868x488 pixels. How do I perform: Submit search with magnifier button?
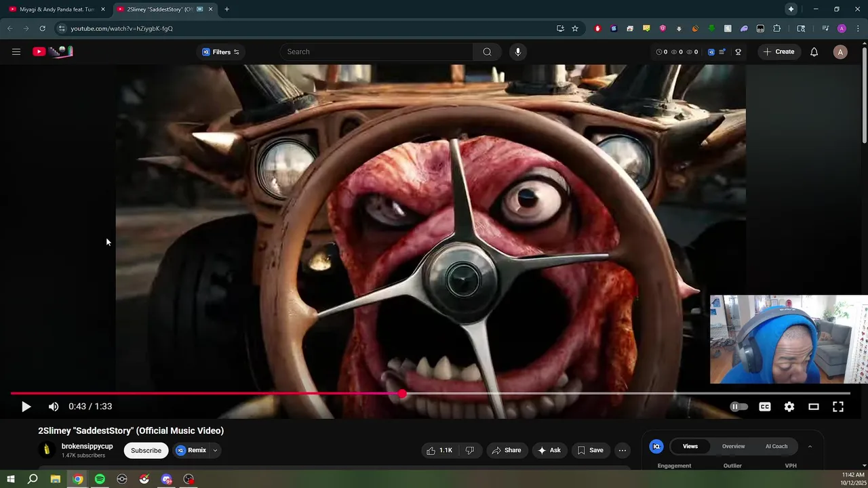[487, 52]
